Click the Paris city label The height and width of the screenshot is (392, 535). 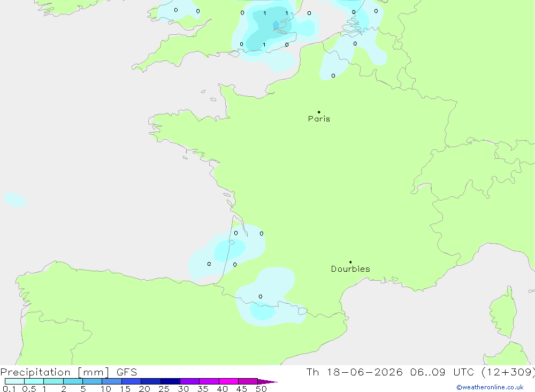pyautogui.click(x=319, y=119)
